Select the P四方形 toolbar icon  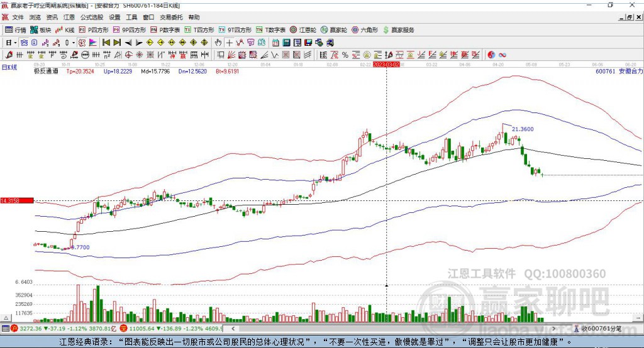(x=94, y=30)
